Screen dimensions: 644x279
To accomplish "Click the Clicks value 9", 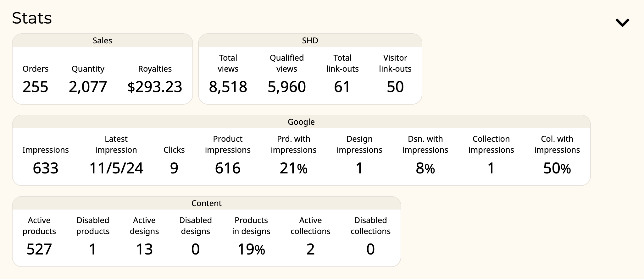I will click(174, 168).
